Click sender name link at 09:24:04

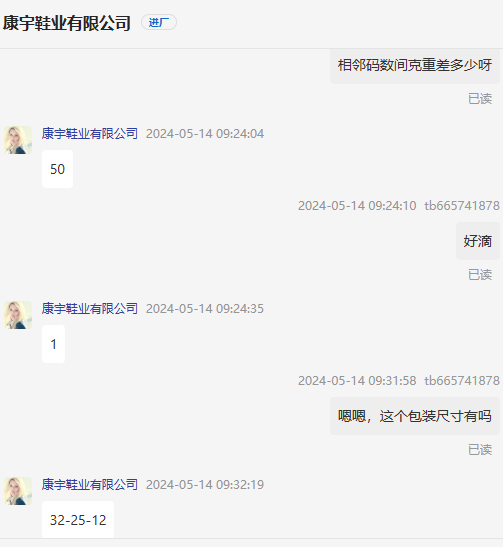[90, 134]
